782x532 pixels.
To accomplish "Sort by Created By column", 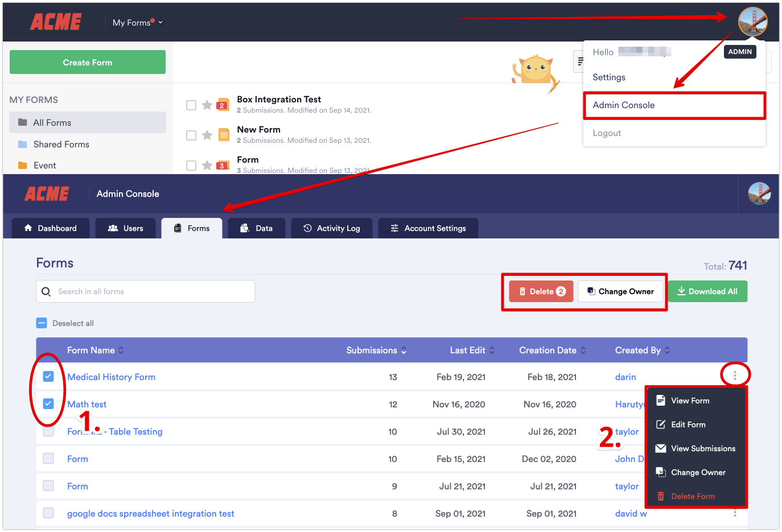I will pos(643,350).
